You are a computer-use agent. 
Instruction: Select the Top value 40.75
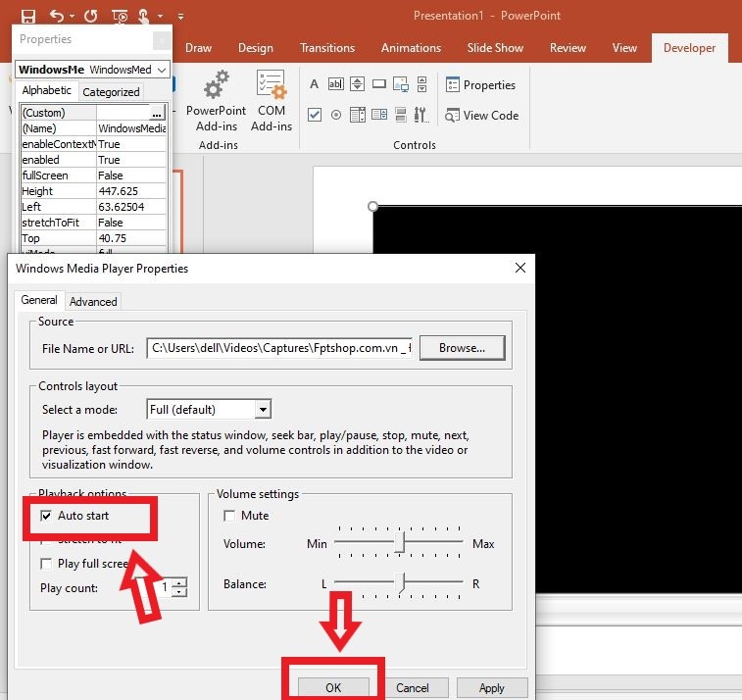[x=131, y=238]
